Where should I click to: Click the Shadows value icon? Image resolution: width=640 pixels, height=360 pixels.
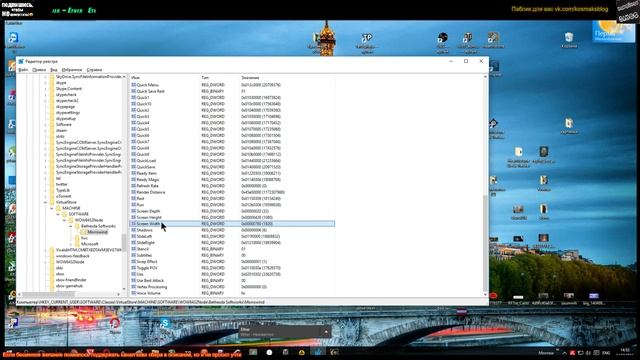[x=133, y=230]
